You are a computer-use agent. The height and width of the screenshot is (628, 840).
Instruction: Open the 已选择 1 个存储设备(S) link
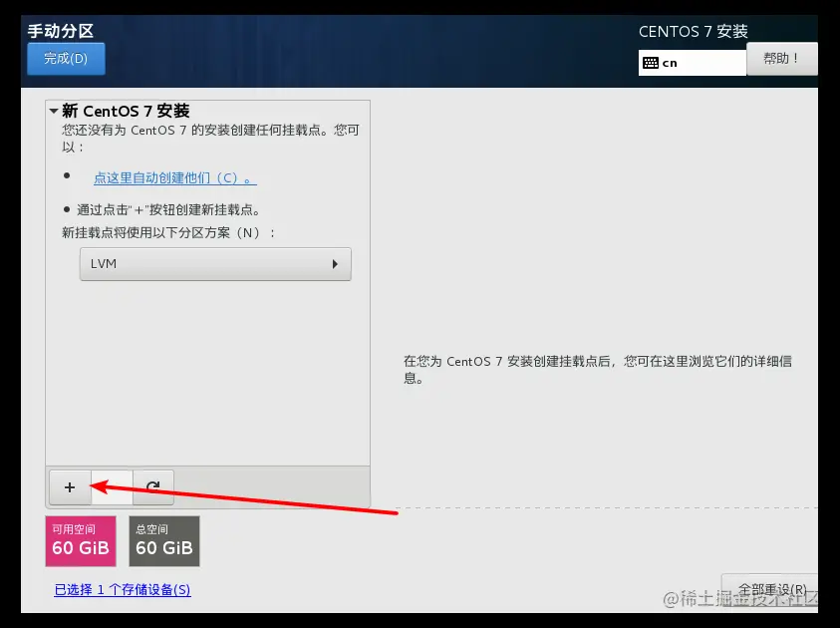click(123, 589)
